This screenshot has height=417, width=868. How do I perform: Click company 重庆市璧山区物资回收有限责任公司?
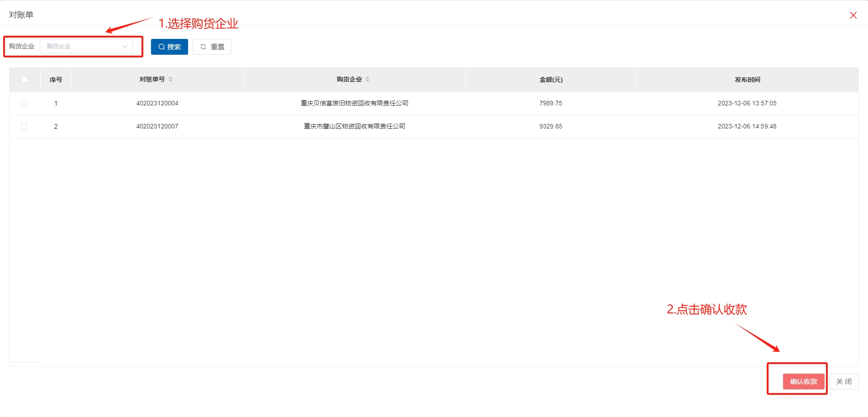click(x=354, y=127)
